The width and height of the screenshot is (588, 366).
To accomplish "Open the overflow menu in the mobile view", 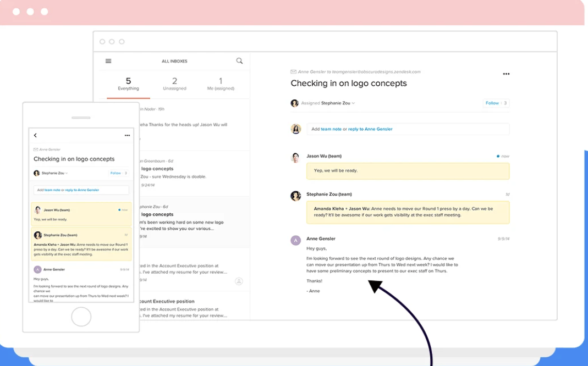I will pyautogui.click(x=127, y=135).
